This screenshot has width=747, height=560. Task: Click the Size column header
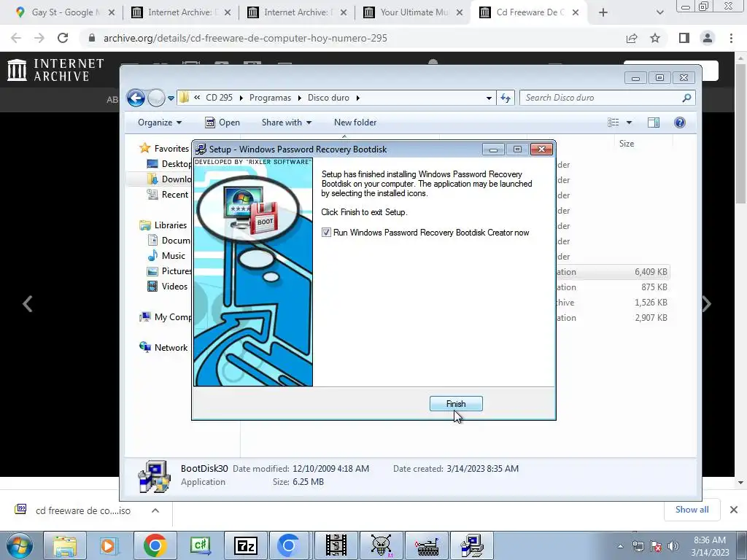click(x=627, y=144)
